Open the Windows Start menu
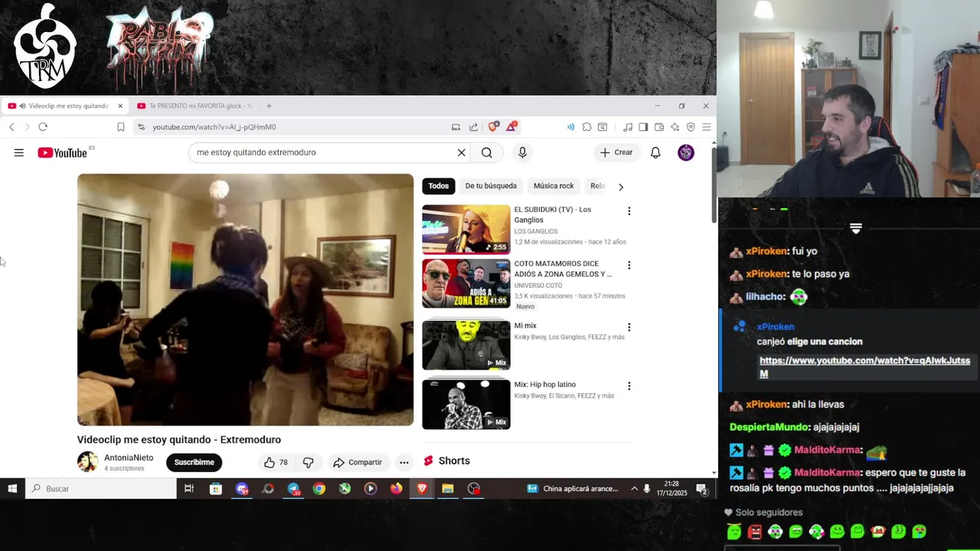The width and height of the screenshot is (980, 551). pos(12,488)
